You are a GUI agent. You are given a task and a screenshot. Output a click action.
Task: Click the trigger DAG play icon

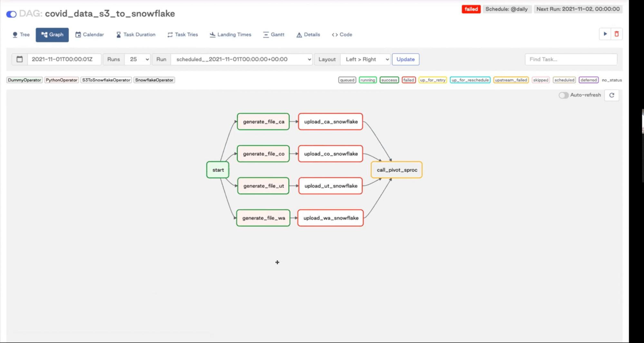pos(605,34)
